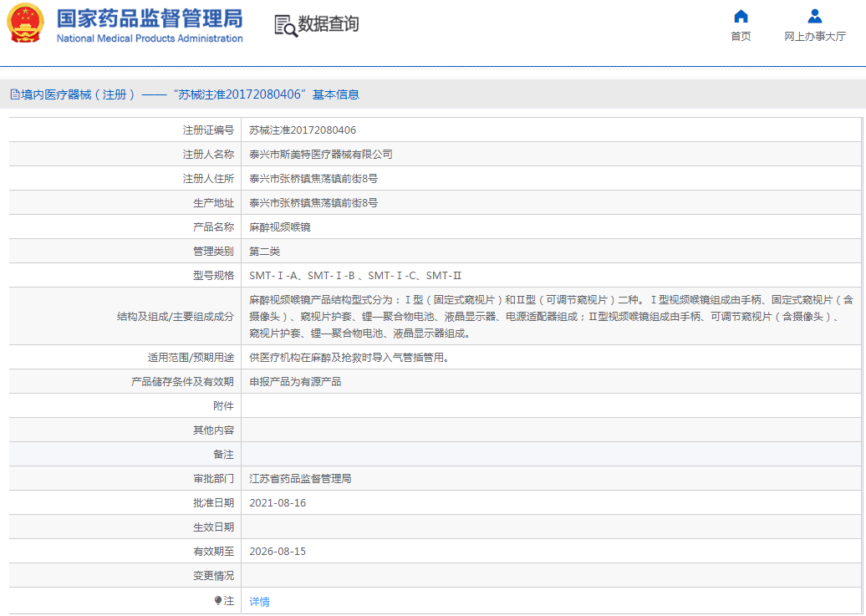Click the 有效期至 label
The image size is (866, 616).
click(213, 552)
